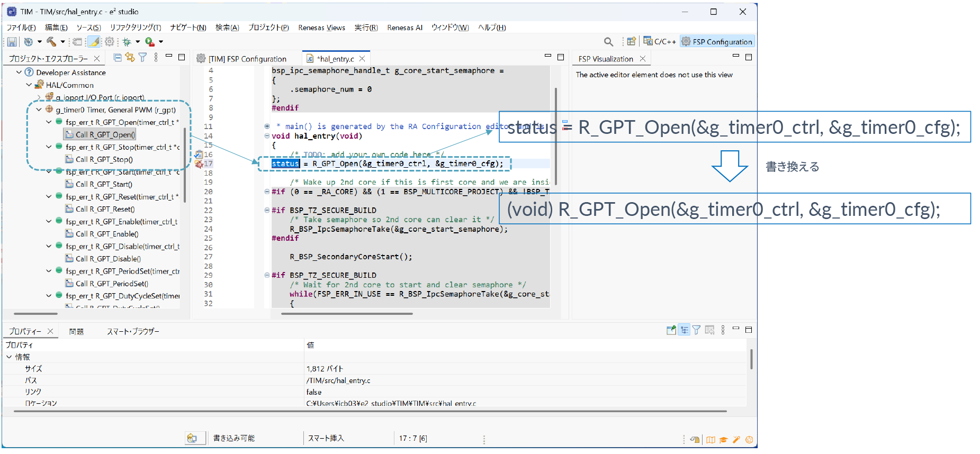
Task: Activate the FSP Configuration perspective button
Action: point(717,42)
